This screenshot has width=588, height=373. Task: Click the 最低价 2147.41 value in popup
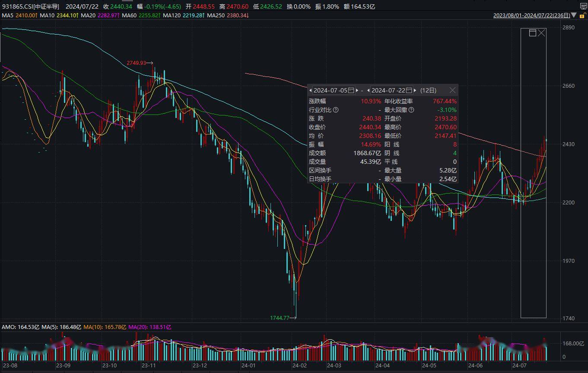(x=446, y=136)
